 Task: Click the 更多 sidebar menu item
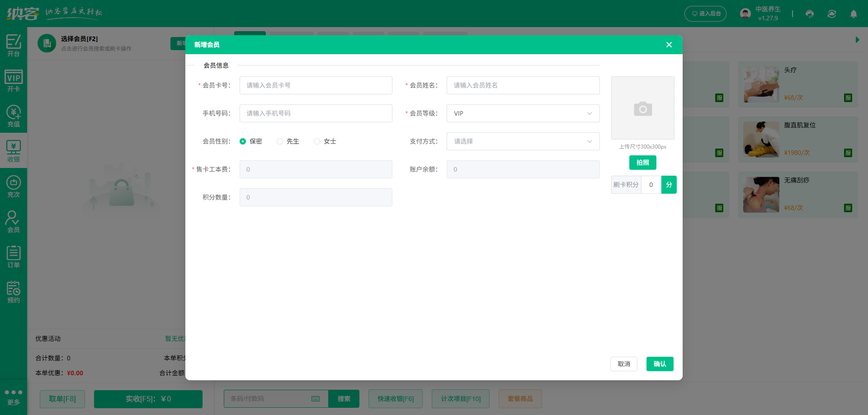pyautogui.click(x=14, y=397)
